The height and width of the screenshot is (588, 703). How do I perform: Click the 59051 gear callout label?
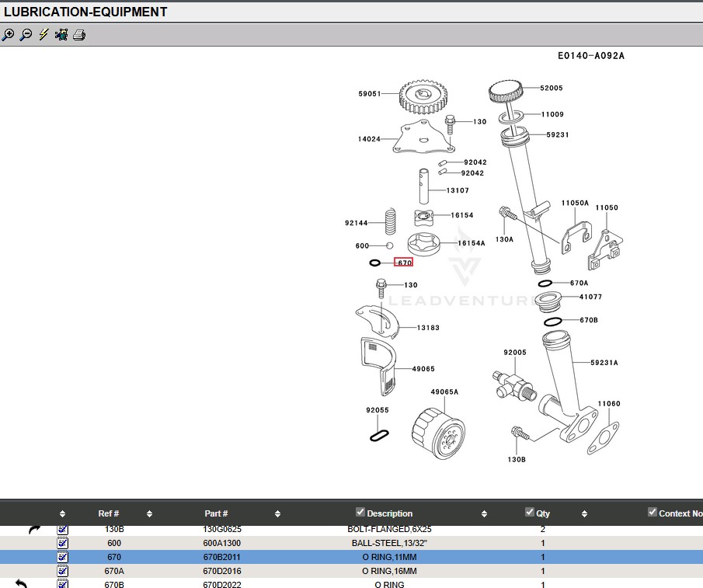tap(370, 94)
